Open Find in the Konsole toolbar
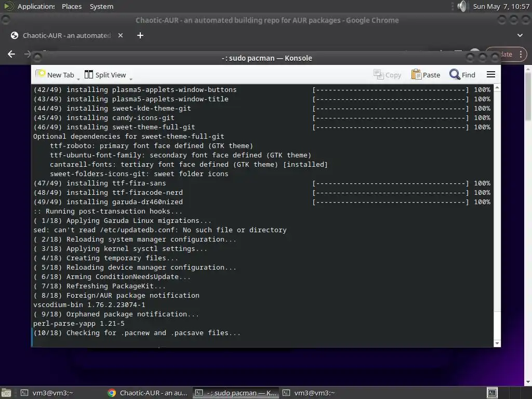 (x=462, y=75)
